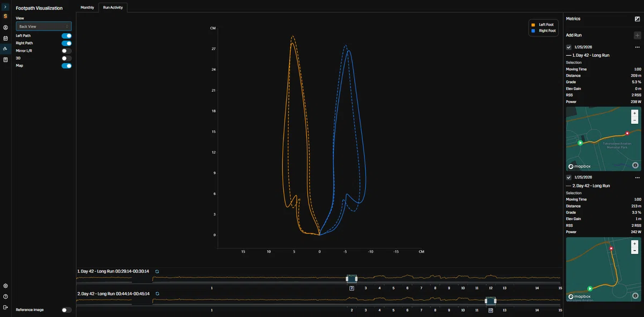Image resolution: width=644 pixels, height=317 pixels.
Task: Uncheck the second 1/25/2026 run checkbox
Action: click(x=569, y=178)
